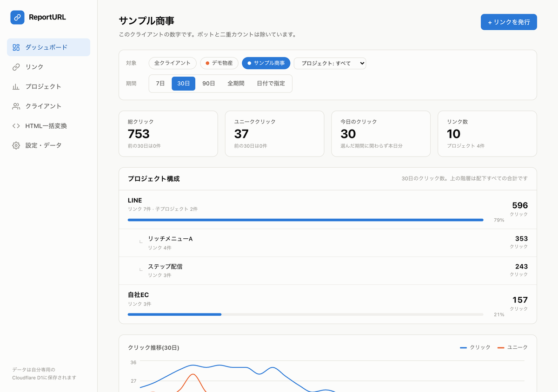Click the 243 click count value
Viewport: 558px width, 392px height.
[521, 267]
